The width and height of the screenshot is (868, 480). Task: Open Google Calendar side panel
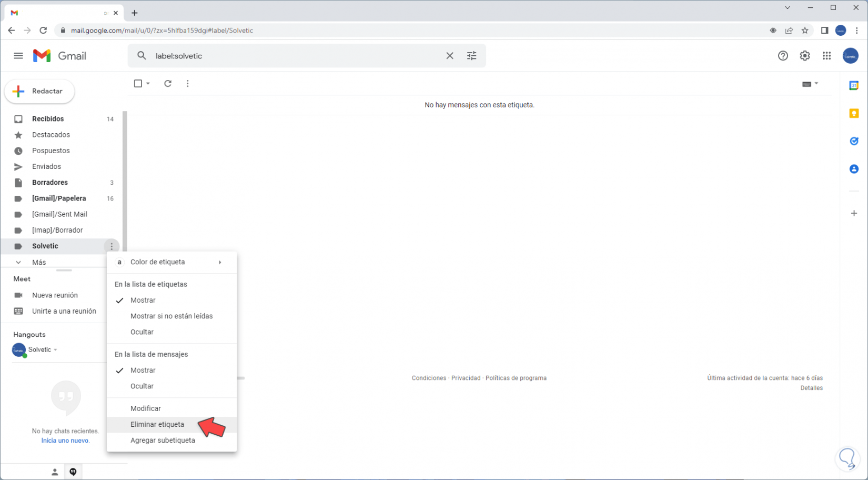pos(854,85)
